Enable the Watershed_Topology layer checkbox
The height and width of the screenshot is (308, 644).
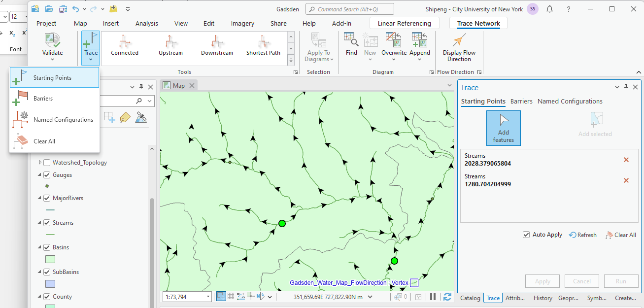point(47,163)
